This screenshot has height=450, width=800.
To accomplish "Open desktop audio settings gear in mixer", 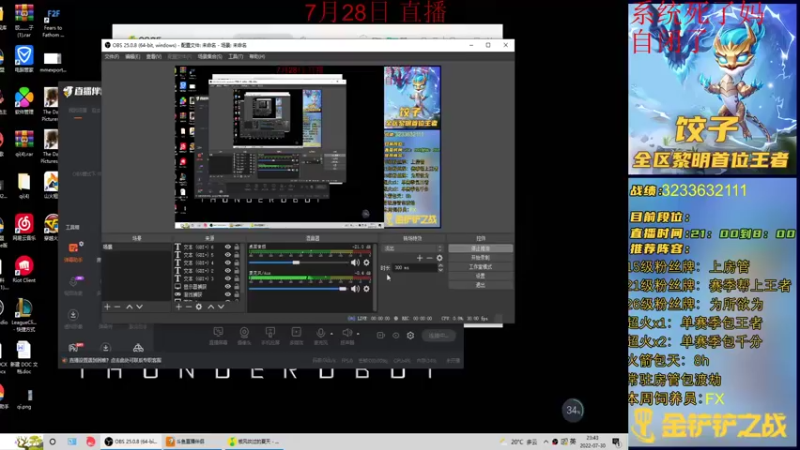I will pos(366,262).
